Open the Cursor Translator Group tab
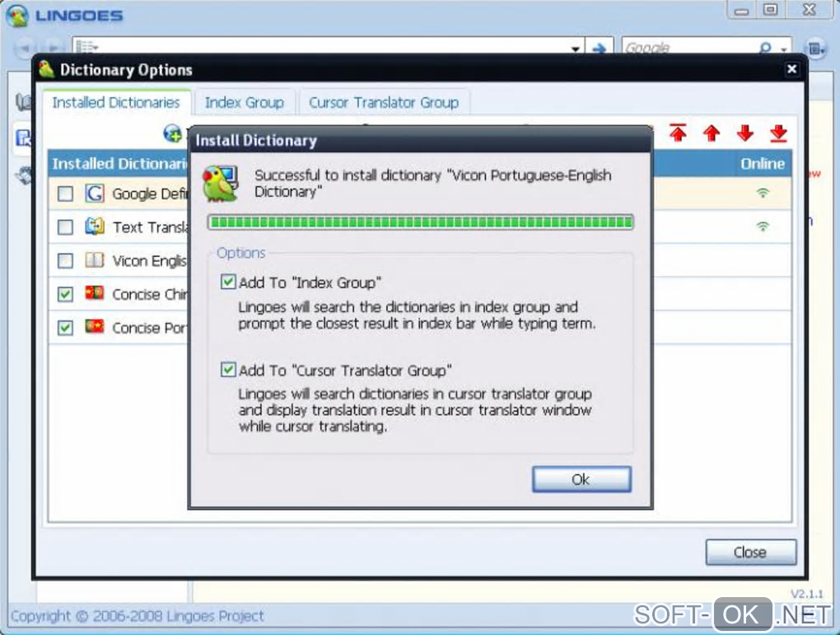Screen dimensions: 840x635 tap(384, 102)
